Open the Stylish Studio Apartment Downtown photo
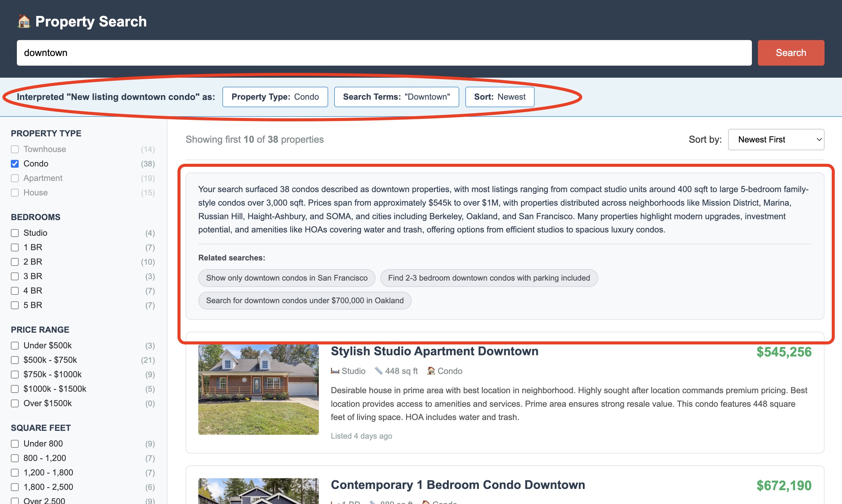 [258, 389]
